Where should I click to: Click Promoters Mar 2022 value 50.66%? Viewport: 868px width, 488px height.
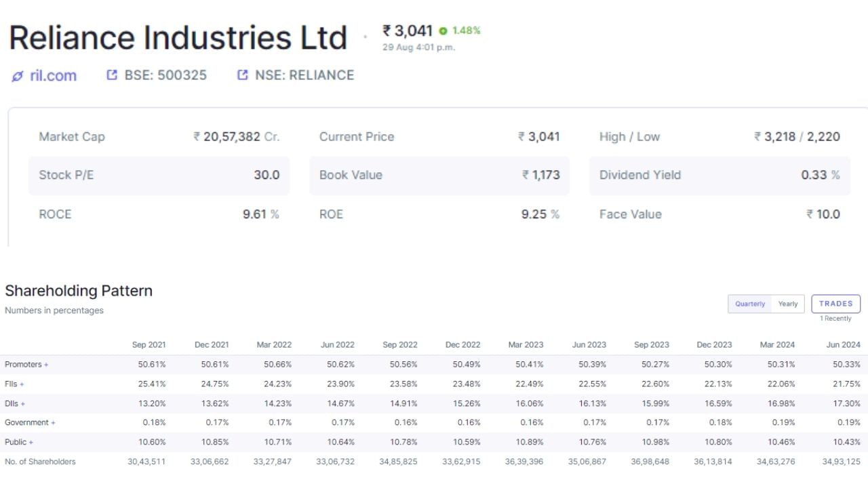[278, 364]
